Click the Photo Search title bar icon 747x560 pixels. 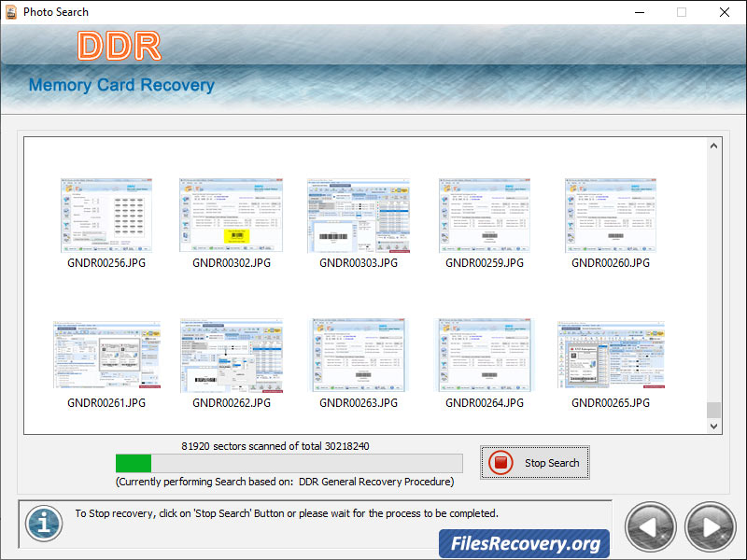[x=9, y=11]
